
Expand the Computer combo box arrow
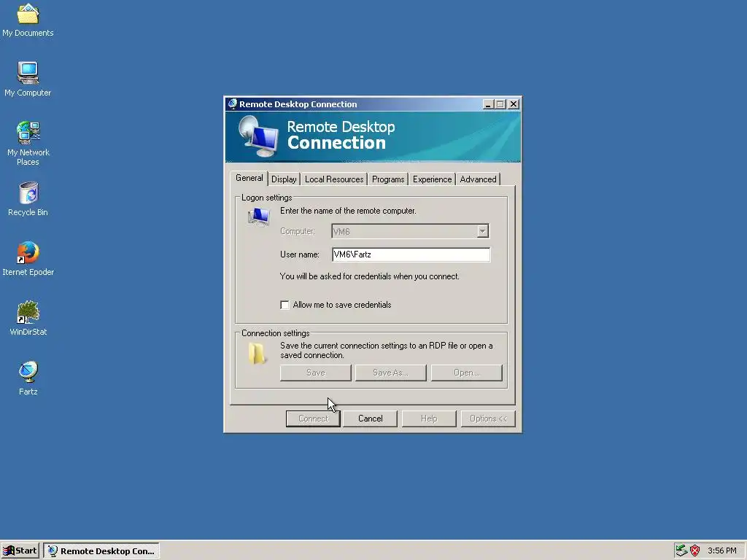pos(483,231)
